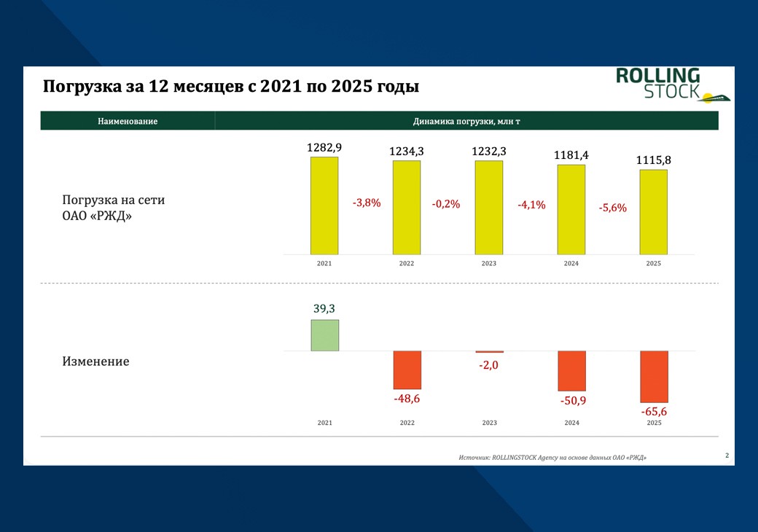
Task: Click the Динамика погрузки, млн т header
Action: (466, 121)
